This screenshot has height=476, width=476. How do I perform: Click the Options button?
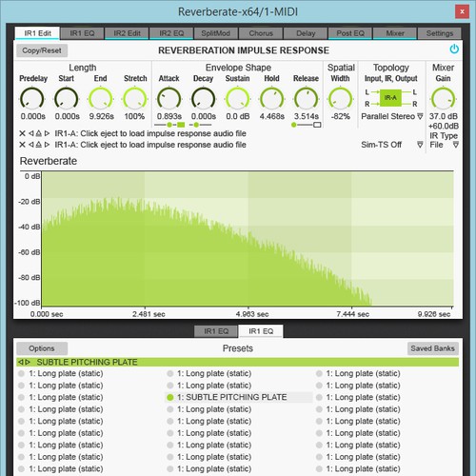[x=42, y=348]
